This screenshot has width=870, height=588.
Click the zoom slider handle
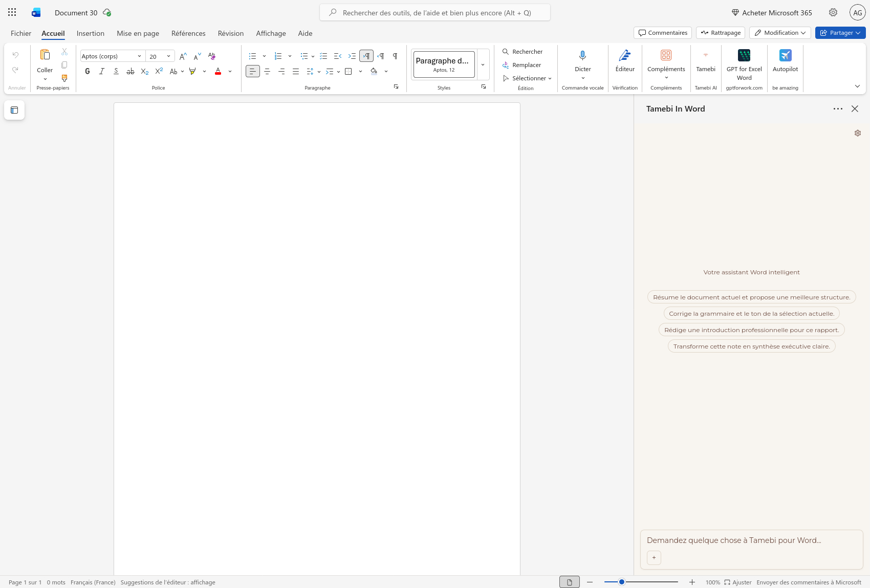pos(621,582)
